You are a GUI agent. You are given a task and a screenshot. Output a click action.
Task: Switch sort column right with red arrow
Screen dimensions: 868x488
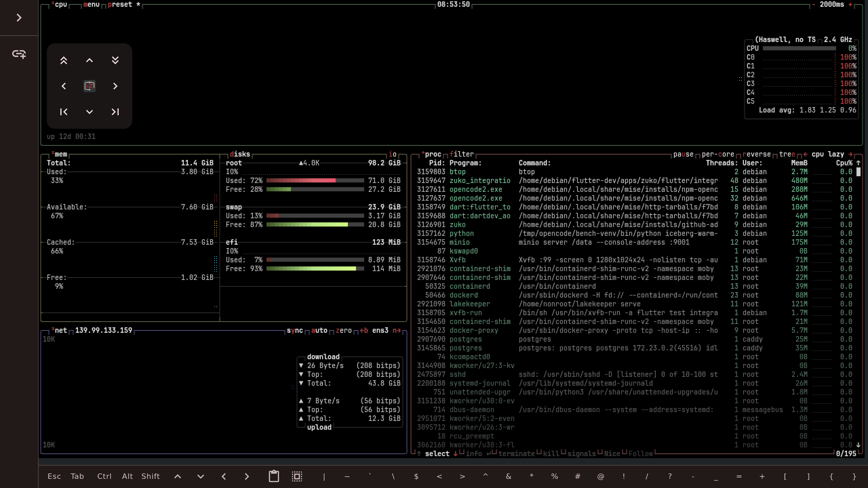pos(850,154)
